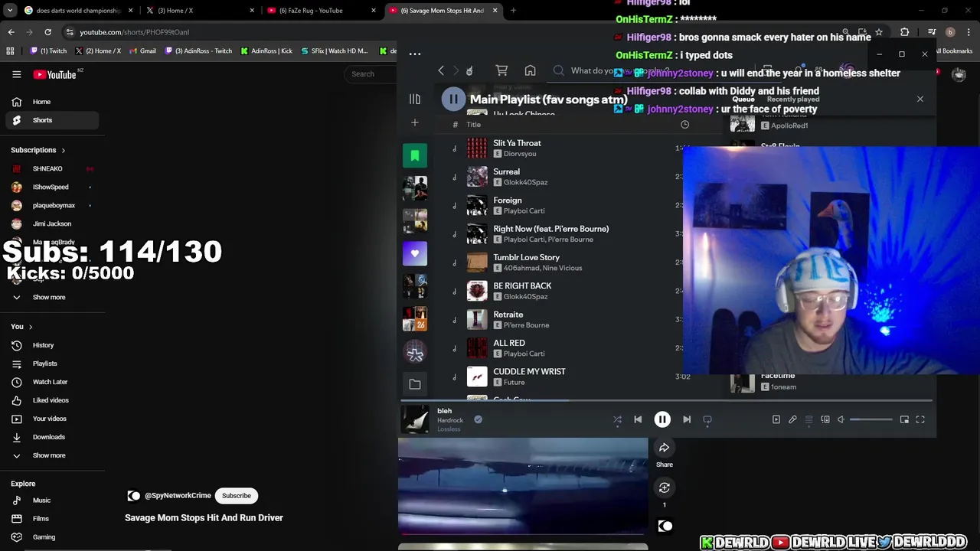The image size is (980, 551).
Task: Open the lyrics microphone icon
Action: 792,419
